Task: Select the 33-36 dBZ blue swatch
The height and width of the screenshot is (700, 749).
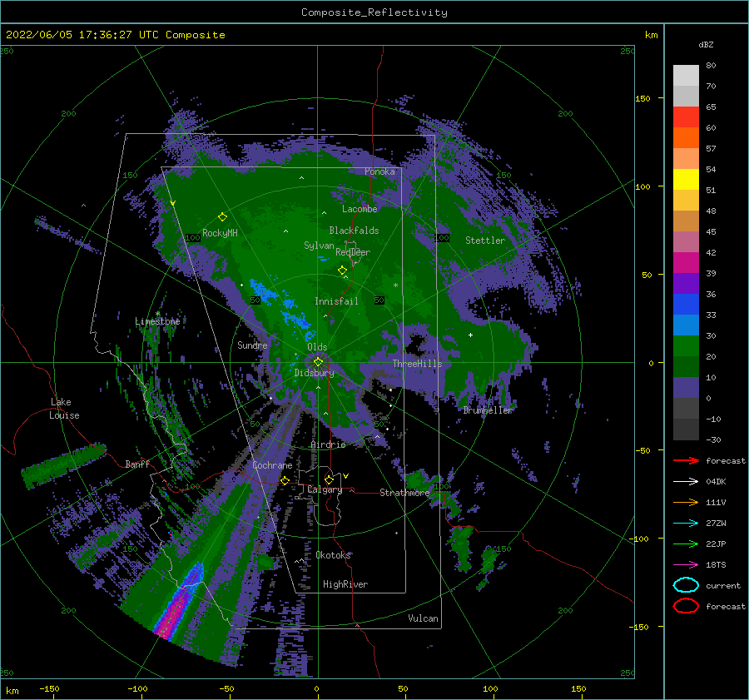Action: click(x=686, y=304)
